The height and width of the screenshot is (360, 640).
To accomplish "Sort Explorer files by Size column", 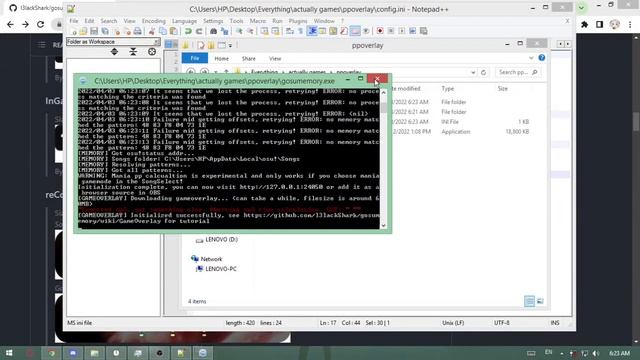I will click(x=502, y=89).
